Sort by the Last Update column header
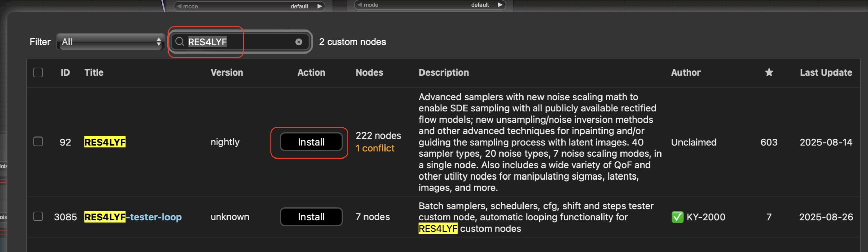Image resolution: width=868 pixels, height=252 pixels. tap(826, 72)
